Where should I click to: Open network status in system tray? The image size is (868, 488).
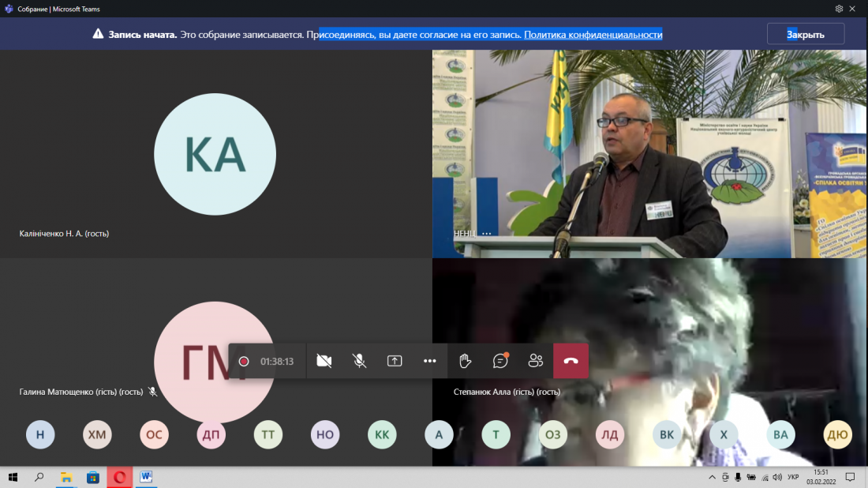765,477
